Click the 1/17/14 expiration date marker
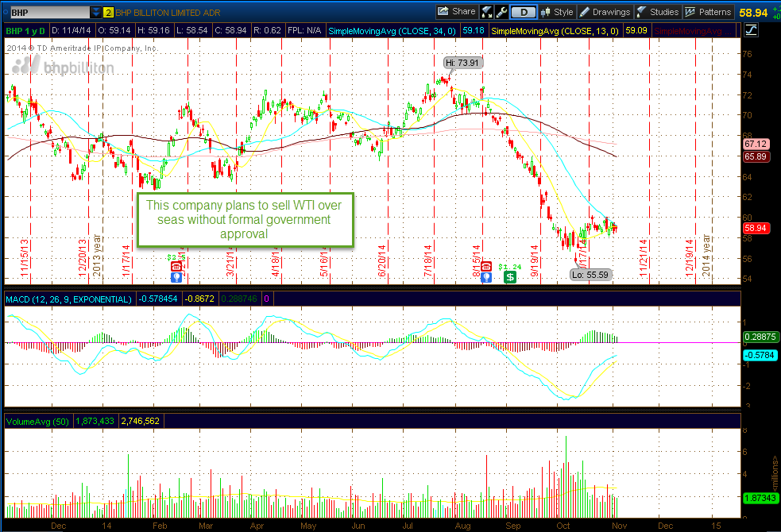The height and width of the screenshot is (532, 781). coord(126,260)
